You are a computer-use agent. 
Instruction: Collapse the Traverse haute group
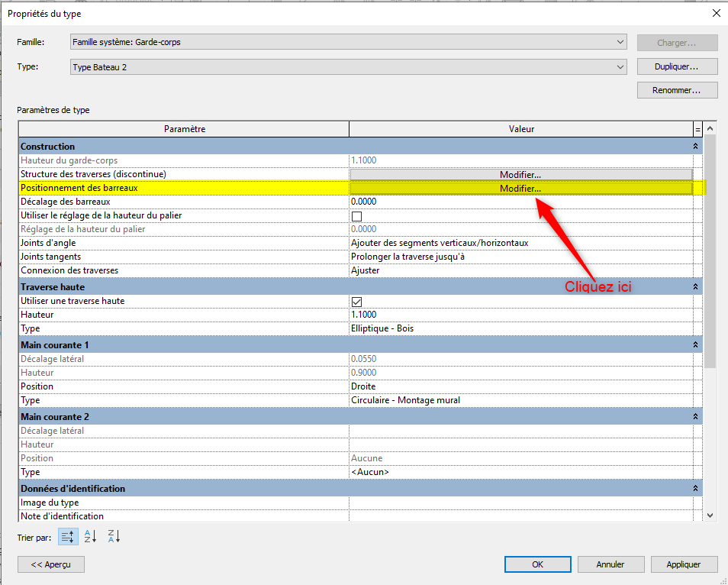[x=695, y=286]
